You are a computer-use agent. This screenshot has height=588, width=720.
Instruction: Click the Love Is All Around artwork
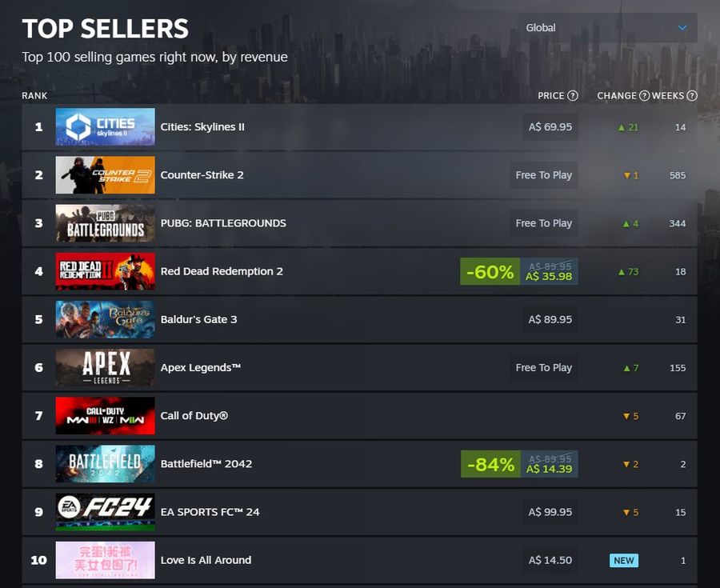pyautogui.click(x=105, y=560)
